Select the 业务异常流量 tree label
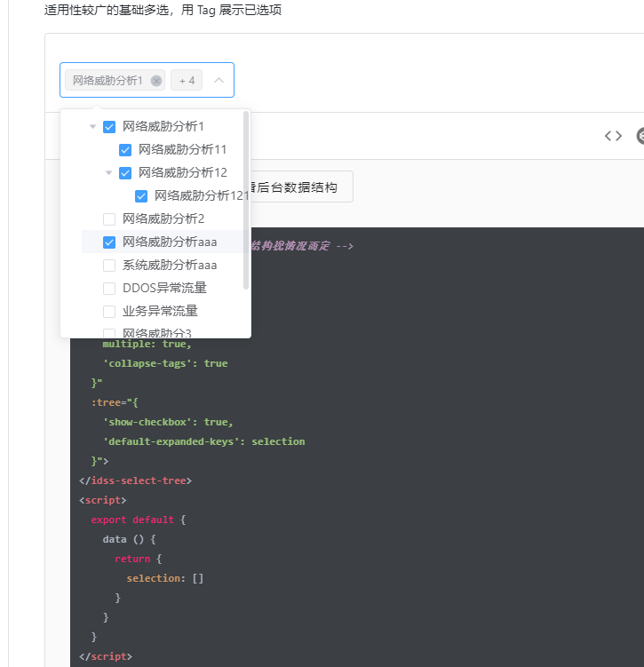 160,311
